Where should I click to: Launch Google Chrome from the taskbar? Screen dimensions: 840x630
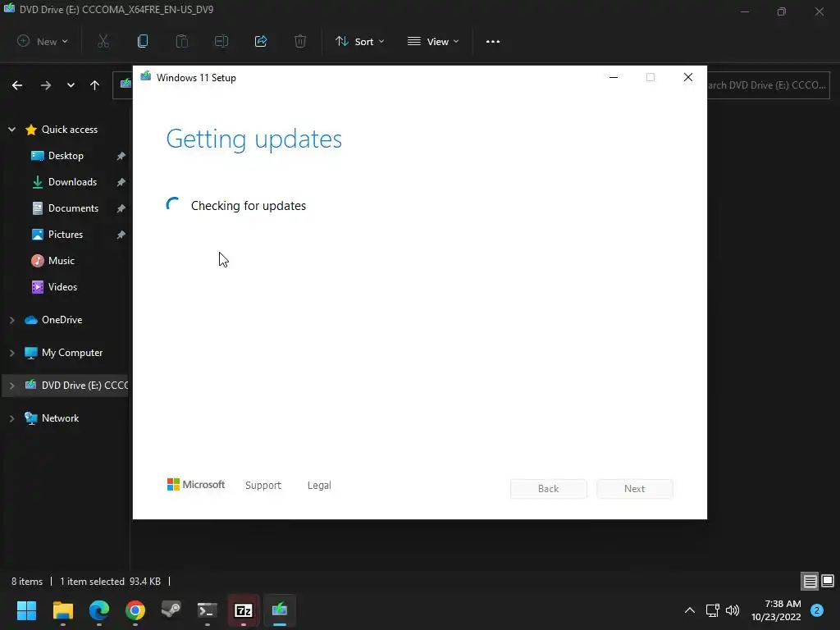[x=135, y=610]
